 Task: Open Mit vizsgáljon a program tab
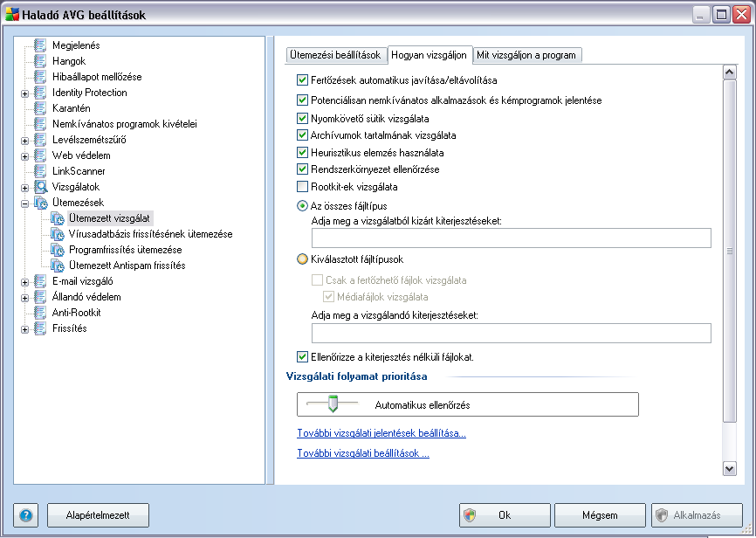[526, 55]
